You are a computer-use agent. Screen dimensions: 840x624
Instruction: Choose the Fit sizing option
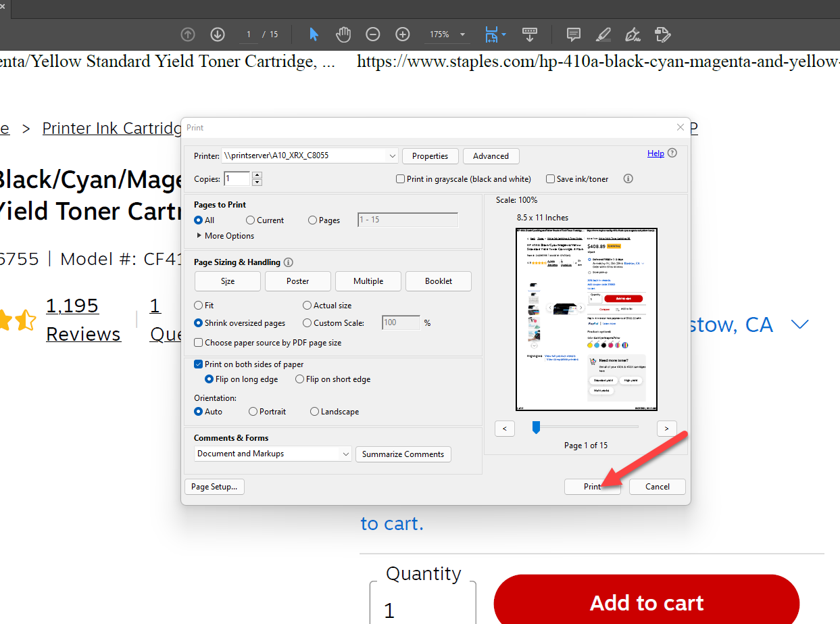pyautogui.click(x=199, y=306)
